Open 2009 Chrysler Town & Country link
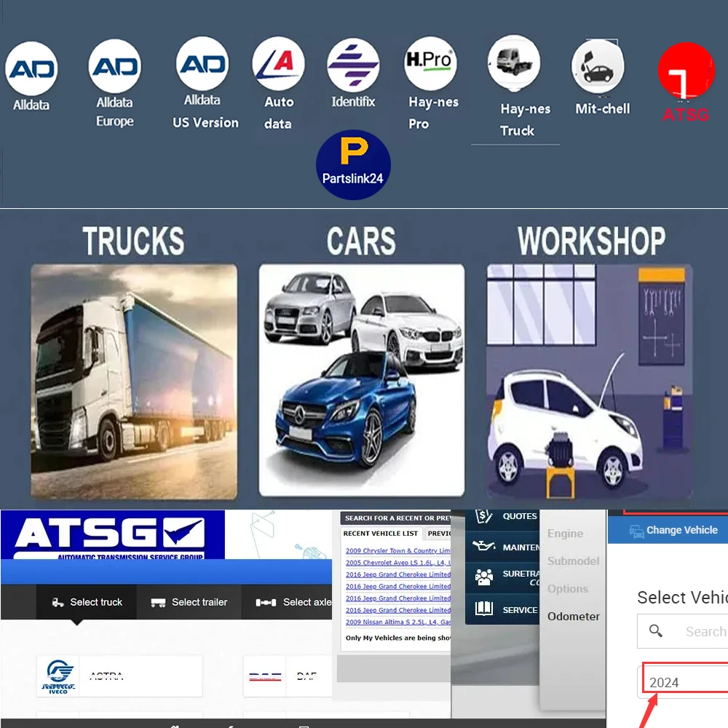728x728 pixels. tap(398, 550)
